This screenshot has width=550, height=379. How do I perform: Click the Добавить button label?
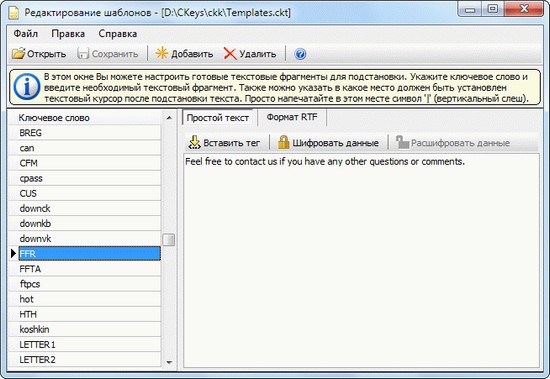192,54
